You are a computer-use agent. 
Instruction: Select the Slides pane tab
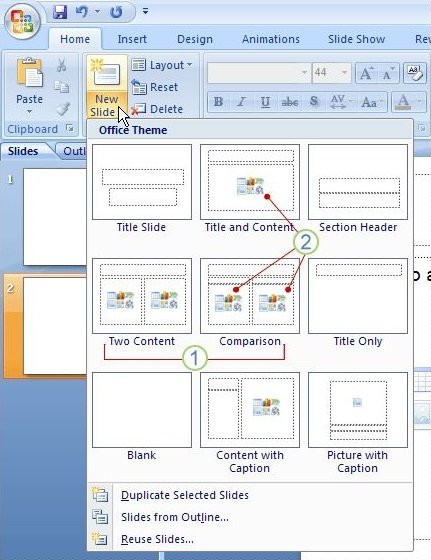(23, 151)
